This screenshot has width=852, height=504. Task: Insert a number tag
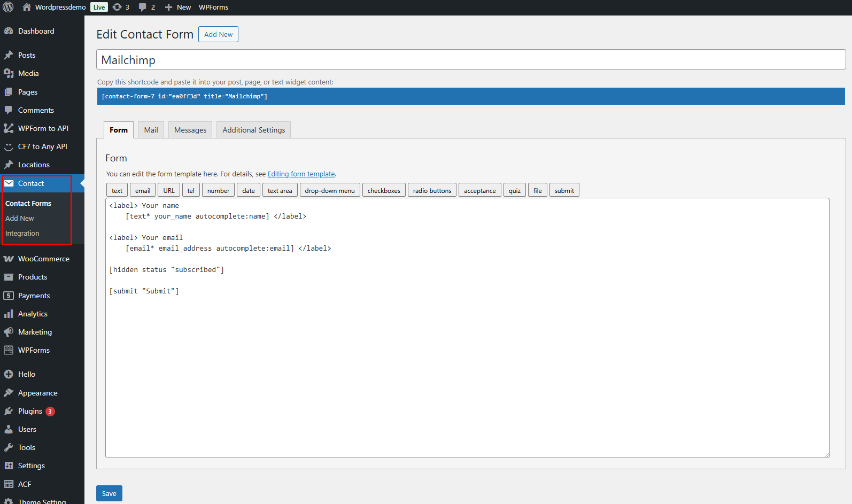218,190
